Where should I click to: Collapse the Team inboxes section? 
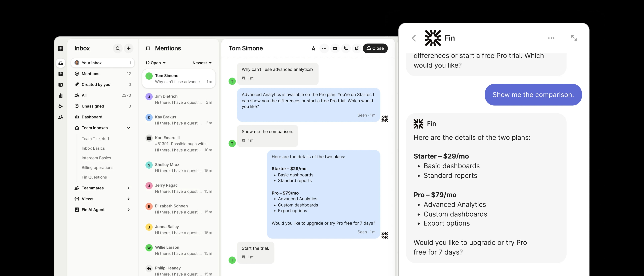(128, 128)
